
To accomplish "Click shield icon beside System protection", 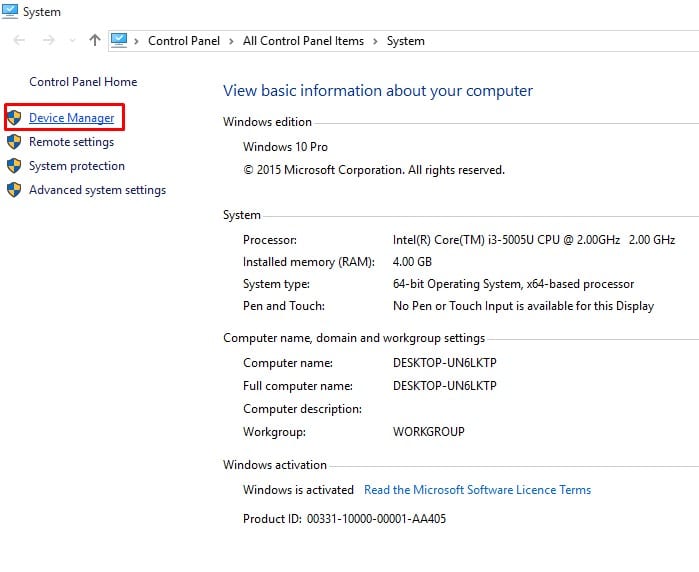I will [14, 166].
